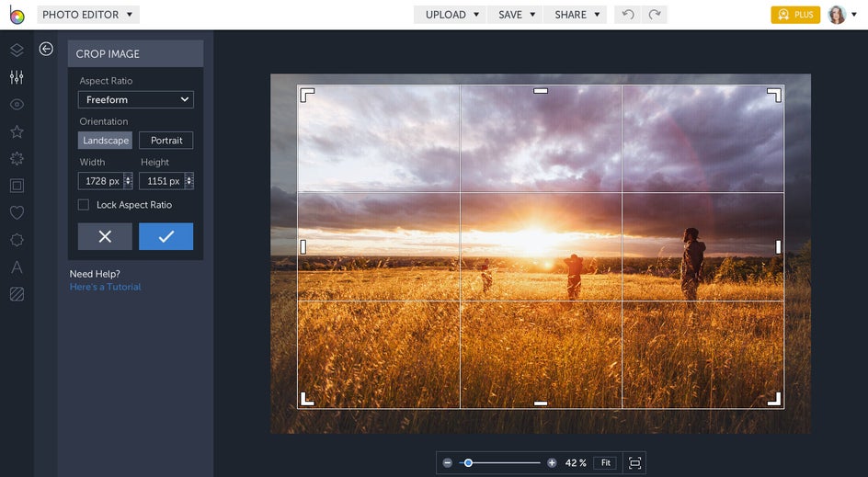Image resolution: width=868 pixels, height=477 pixels.
Task: Enable Lock Aspect Ratio checkbox
Action: pos(84,205)
